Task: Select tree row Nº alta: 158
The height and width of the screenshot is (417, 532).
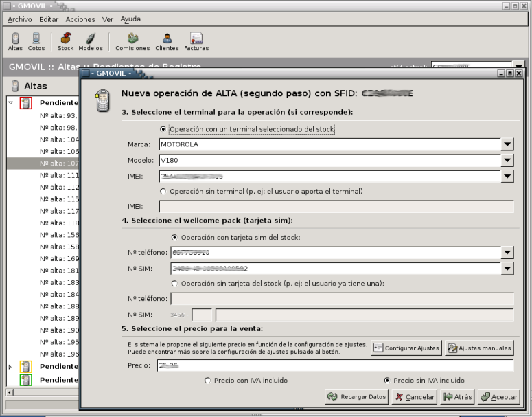Action: (x=59, y=247)
